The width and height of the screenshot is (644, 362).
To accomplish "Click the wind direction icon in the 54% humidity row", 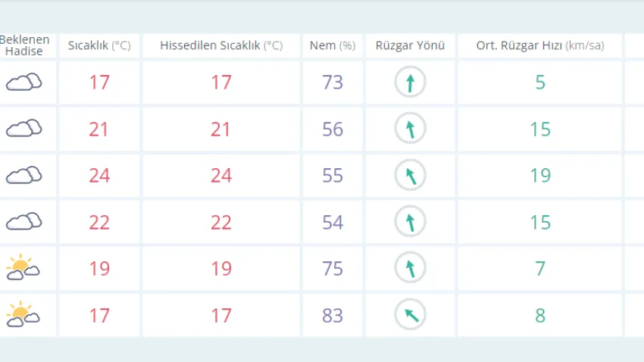I will pos(410,222).
